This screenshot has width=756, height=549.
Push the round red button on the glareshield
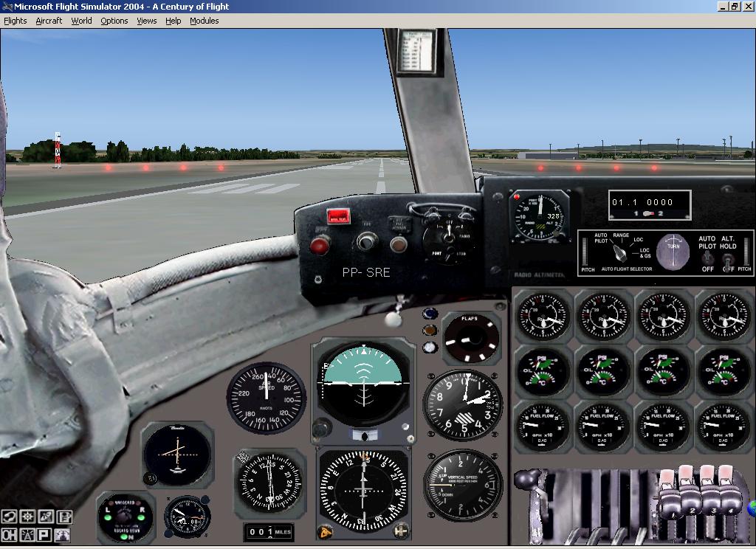[319, 245]
